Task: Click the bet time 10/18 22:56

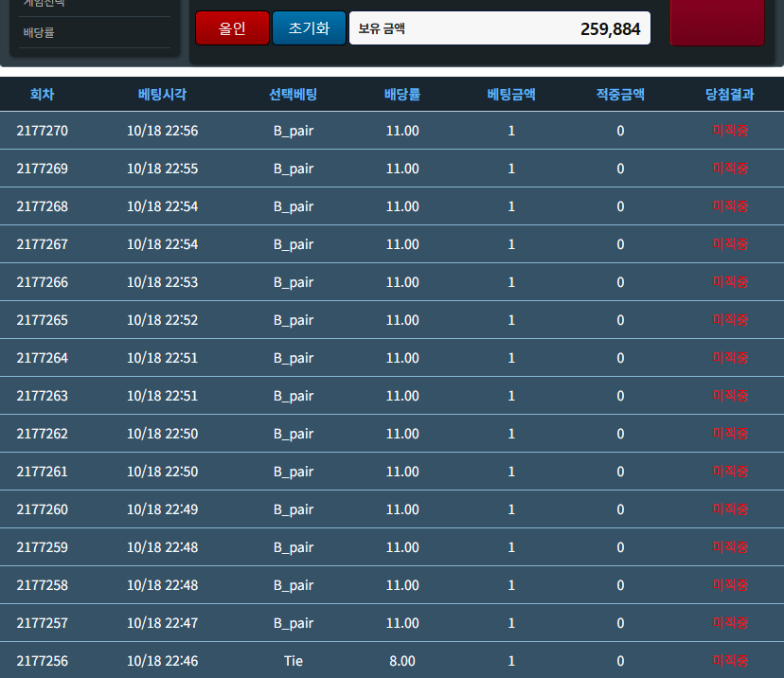Action: click(x=163, y=131)
